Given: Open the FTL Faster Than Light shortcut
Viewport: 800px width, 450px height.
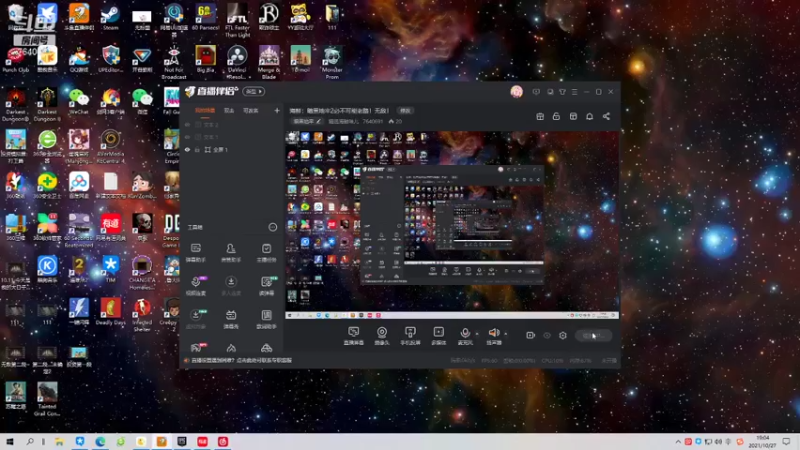Looking at the screenshot, I should 237,20.
